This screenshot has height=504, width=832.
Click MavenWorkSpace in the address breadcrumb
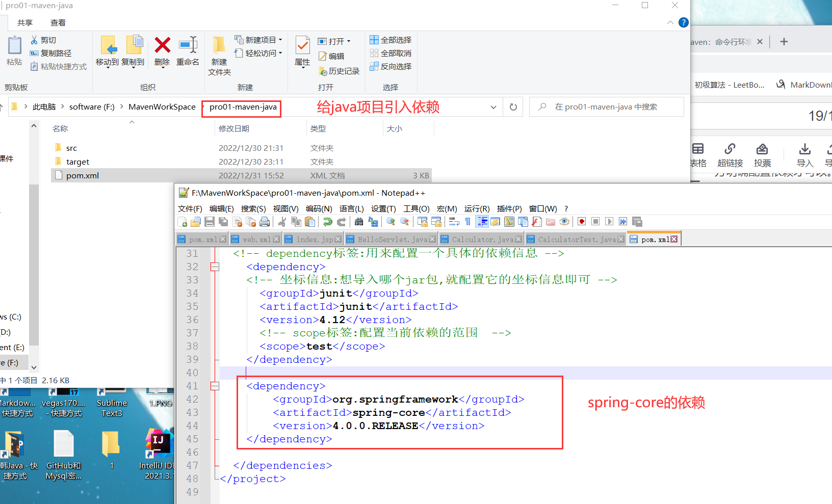[162, 107]
